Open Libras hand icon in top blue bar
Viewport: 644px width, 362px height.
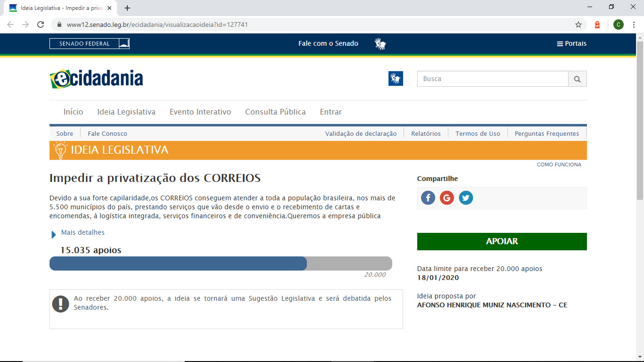[x=380, y=44]
